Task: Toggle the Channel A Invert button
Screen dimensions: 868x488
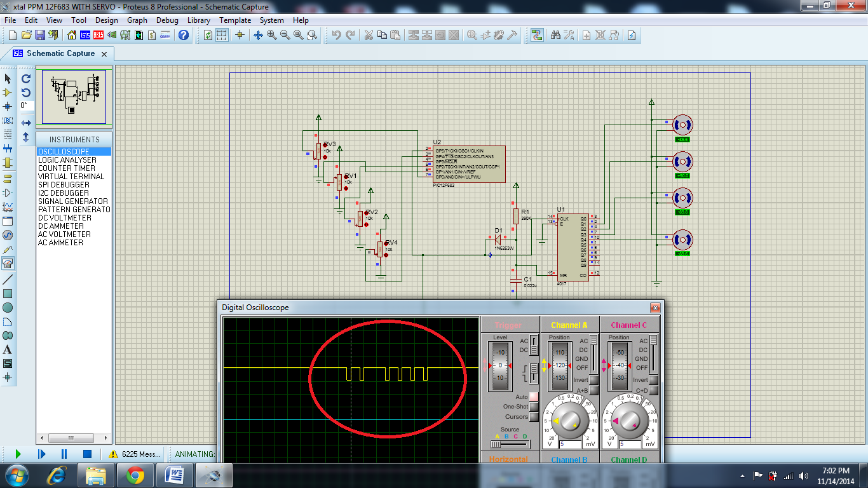Action: coord(593,380)
